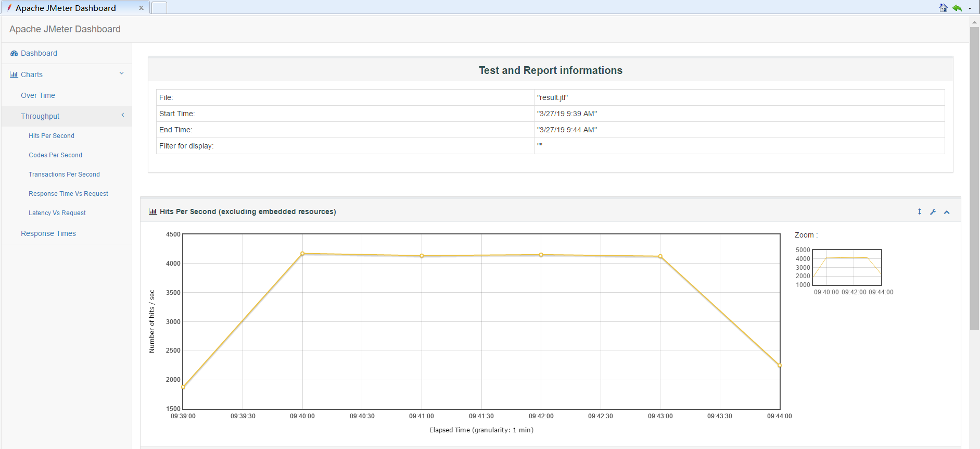
Task: Click the JMeter feather tab icon
Action: tap(9, 7)
